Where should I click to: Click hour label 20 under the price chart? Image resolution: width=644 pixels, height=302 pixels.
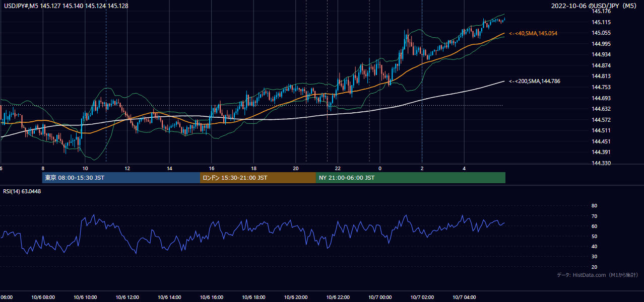pos(296,168)
